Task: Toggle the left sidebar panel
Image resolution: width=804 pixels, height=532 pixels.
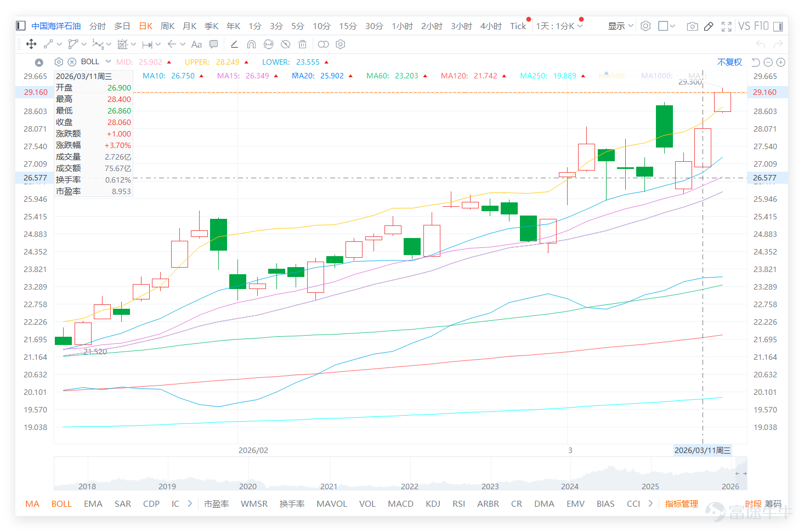Action: (21, 26)
